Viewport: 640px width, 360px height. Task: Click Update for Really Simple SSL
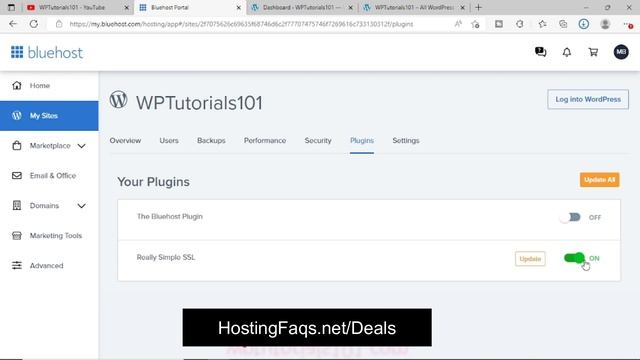[530, 259]
